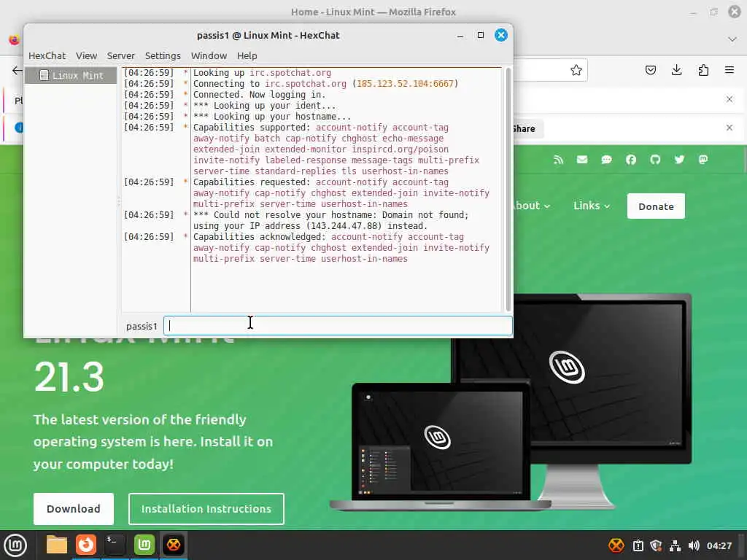Click Firefox back arrow button
The image size is (747, 560).
coord(18,71)
